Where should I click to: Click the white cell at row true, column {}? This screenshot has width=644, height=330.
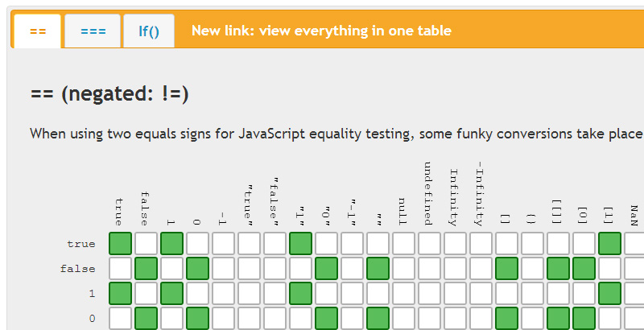click(x=533, y=244)
